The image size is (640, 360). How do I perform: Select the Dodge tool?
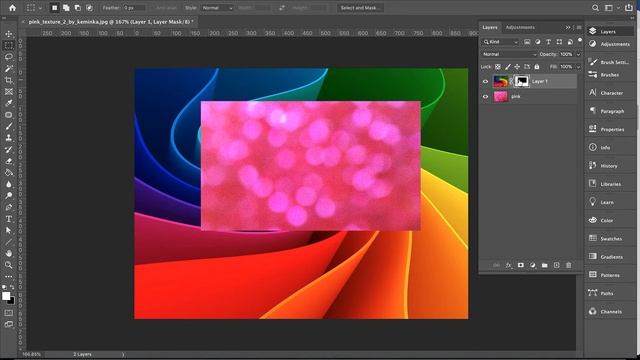pyautogui.click(x=9, y=196)
